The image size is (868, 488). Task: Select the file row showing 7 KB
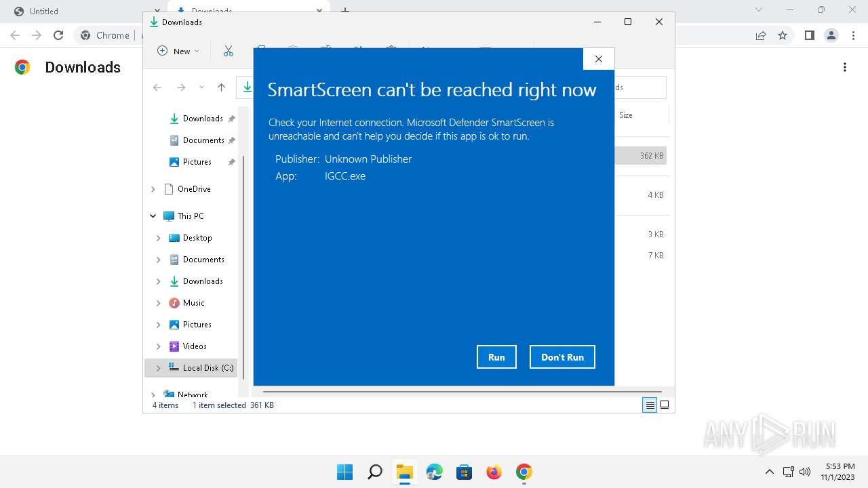(x=641, y=256)
